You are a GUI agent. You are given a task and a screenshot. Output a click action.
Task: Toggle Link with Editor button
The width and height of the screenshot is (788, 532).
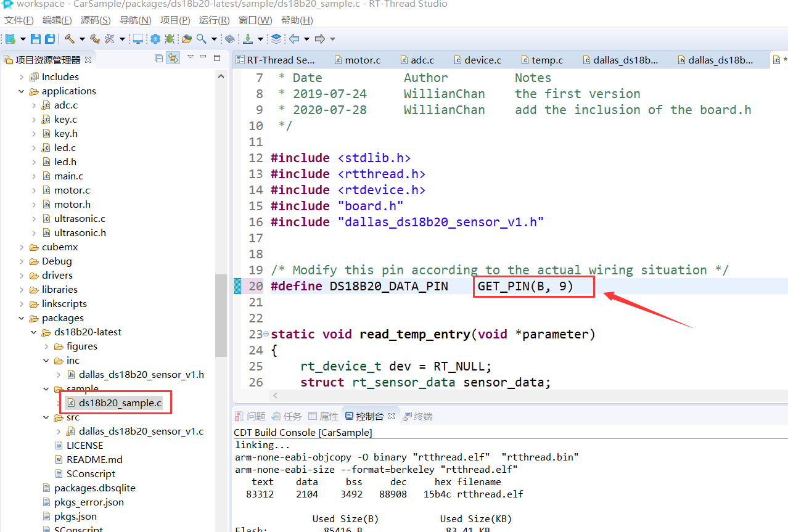point(173,58)
